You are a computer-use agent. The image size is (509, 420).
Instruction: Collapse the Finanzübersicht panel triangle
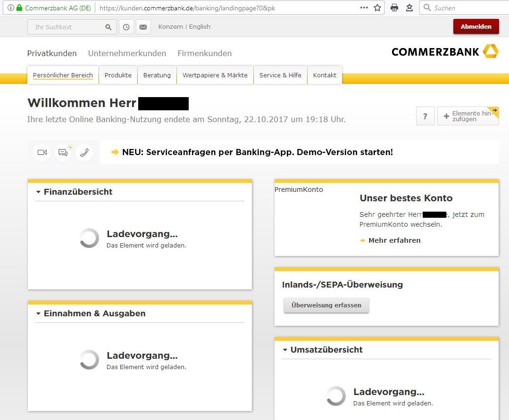[38, 192]
